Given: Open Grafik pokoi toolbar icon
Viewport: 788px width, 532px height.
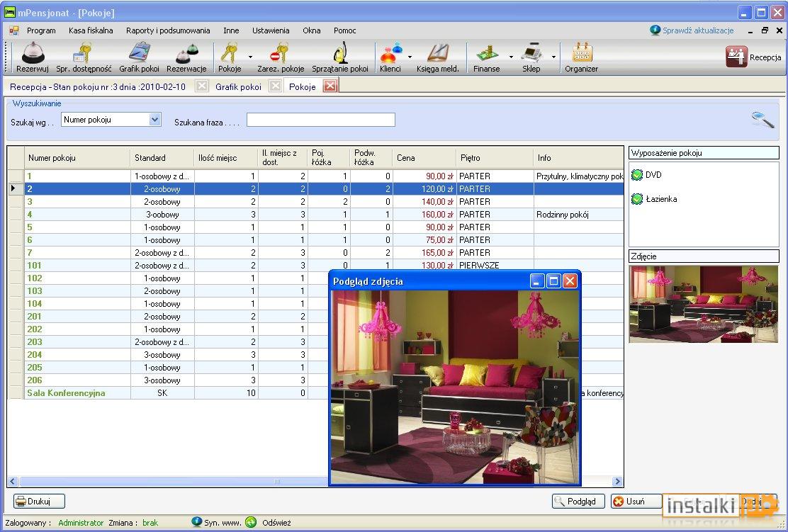Looking at the screenshot, I should click(x=139, y=58).
